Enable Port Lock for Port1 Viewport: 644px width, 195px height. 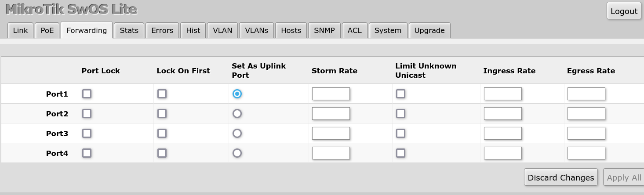87,94
